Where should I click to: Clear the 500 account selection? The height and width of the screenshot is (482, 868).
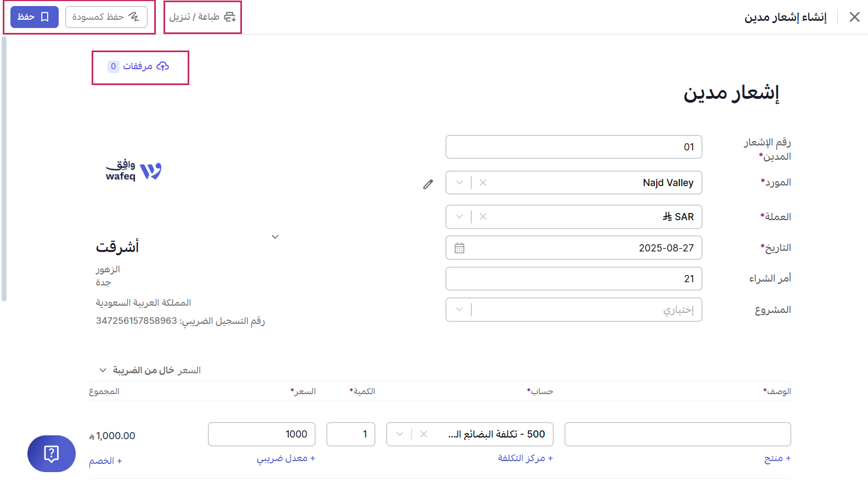pos(424,434)
